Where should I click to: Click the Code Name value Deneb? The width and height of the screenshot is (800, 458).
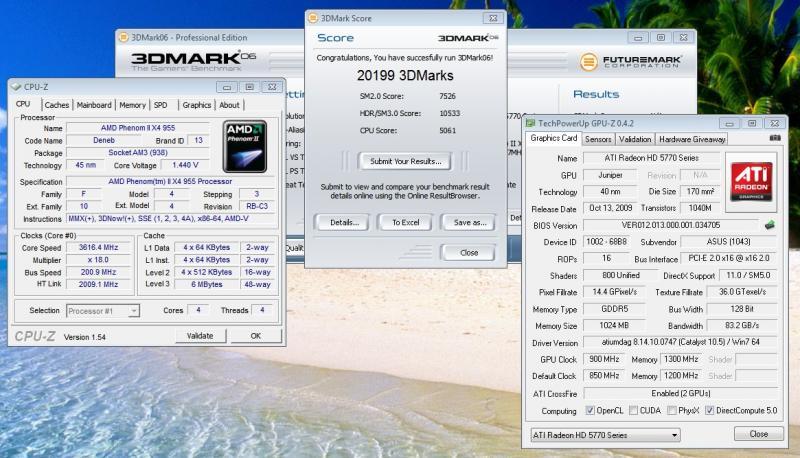[x=104, y=140]
